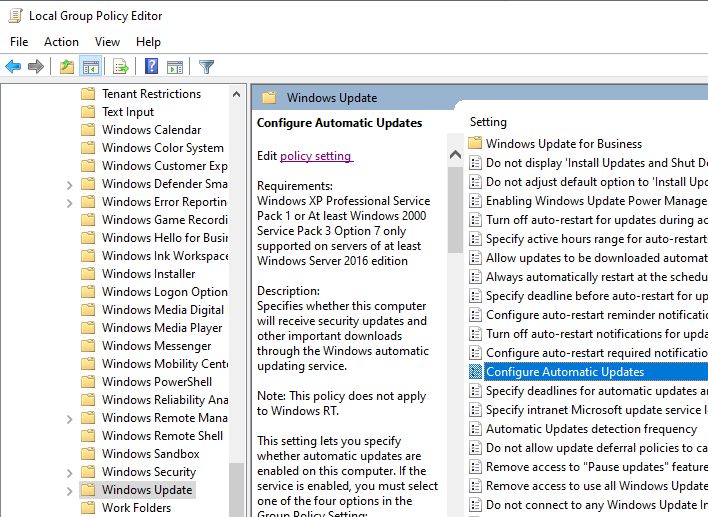Select Windows Mobility Center in the tree

click(x=164, y=363)
